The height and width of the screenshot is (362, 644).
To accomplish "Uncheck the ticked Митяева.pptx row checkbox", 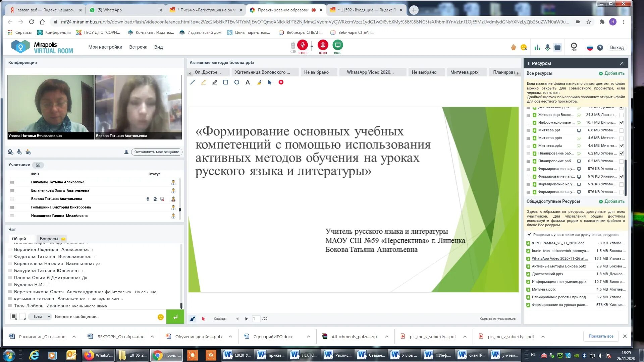I will coord(622,145).
